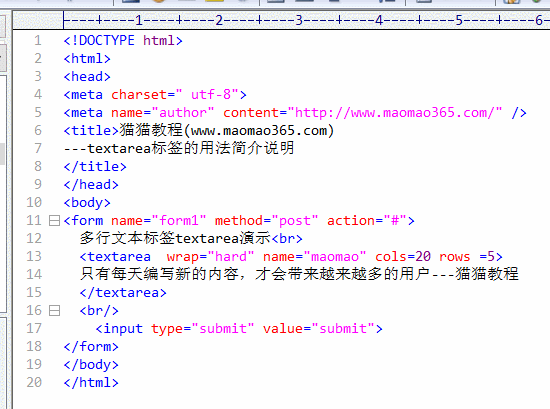Click the action attribute on line 11
The height and width of the screenshot is (409, 550).
tap(351, 221)
